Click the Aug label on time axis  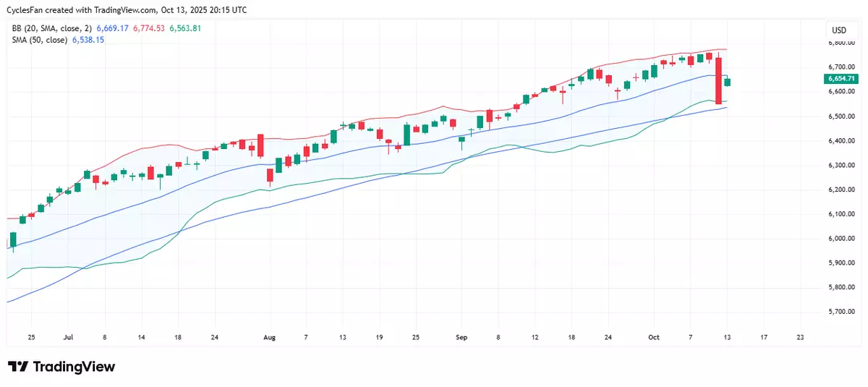[x=270, y=337]
